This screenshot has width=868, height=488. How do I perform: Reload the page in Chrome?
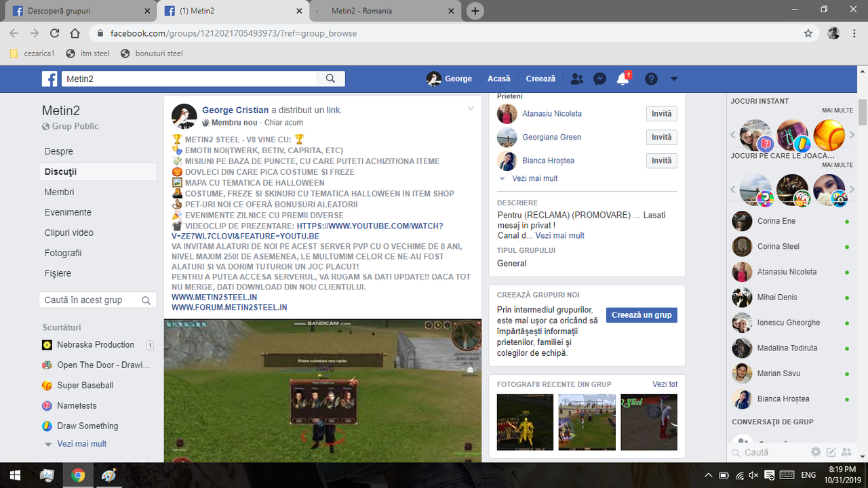click(55, 33)
